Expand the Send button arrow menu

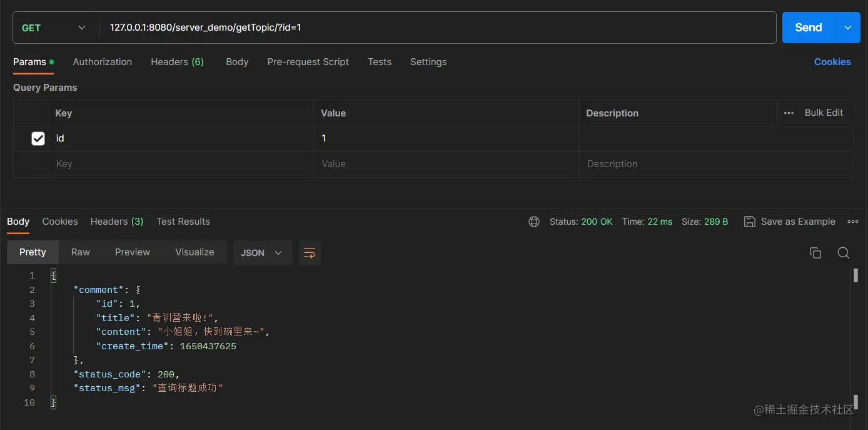pos(848,28)
